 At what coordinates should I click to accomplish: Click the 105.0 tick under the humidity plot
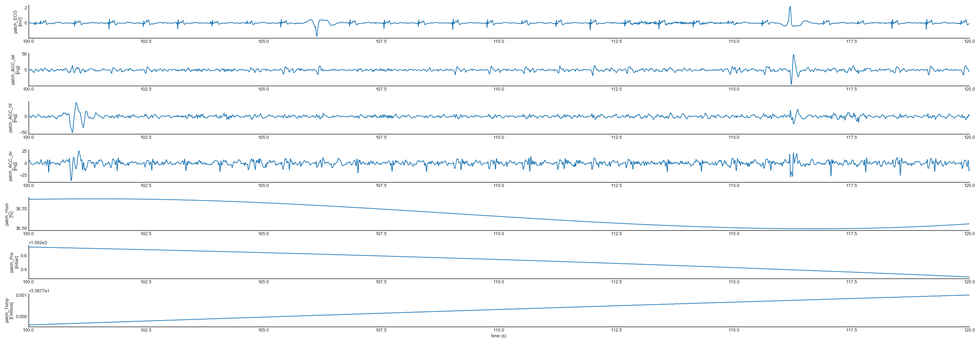coord(263,234)
